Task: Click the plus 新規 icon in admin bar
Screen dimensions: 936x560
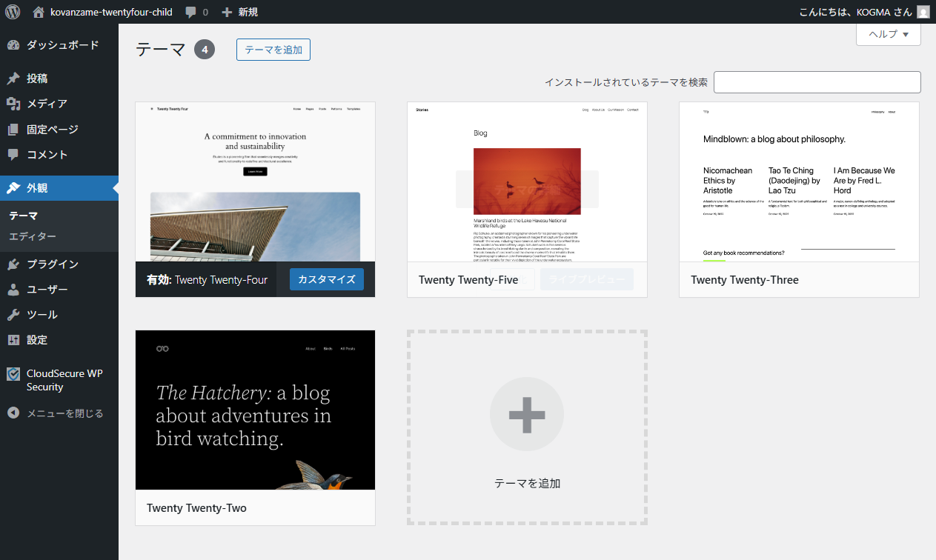Action: (227, 12)
